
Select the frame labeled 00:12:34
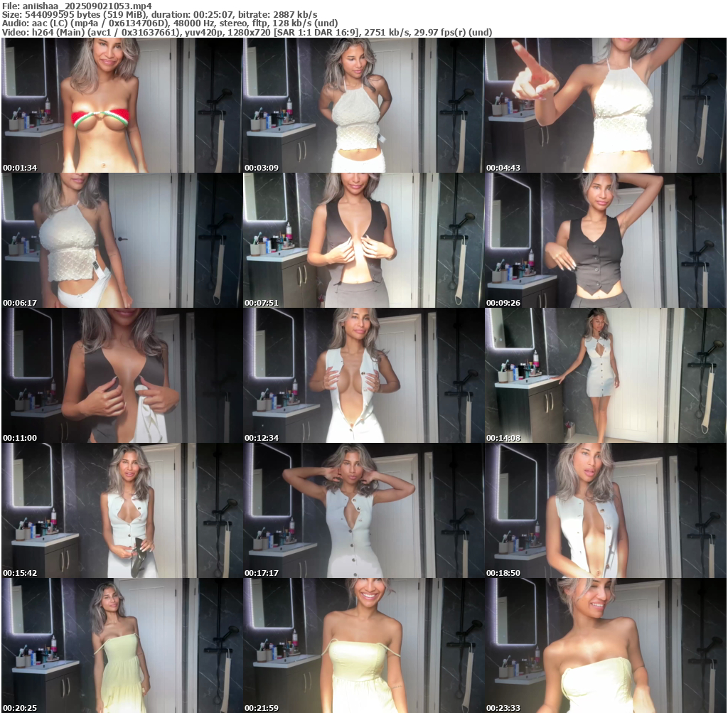363,375
